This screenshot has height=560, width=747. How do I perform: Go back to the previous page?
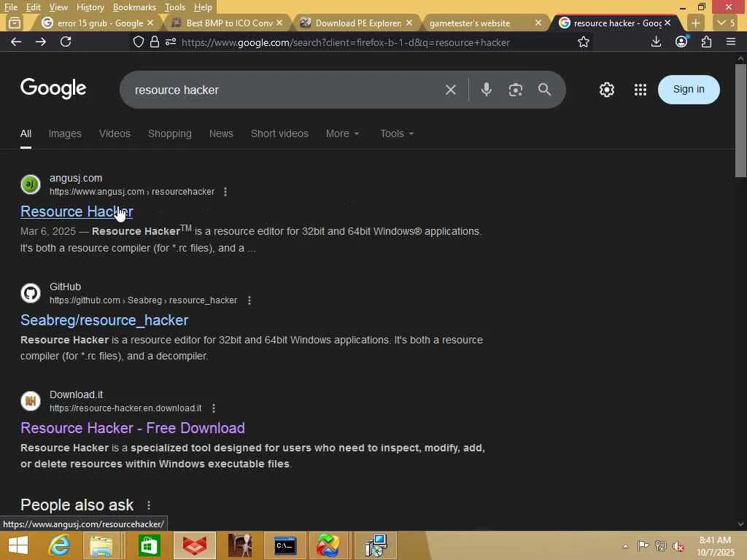point(16,42)
